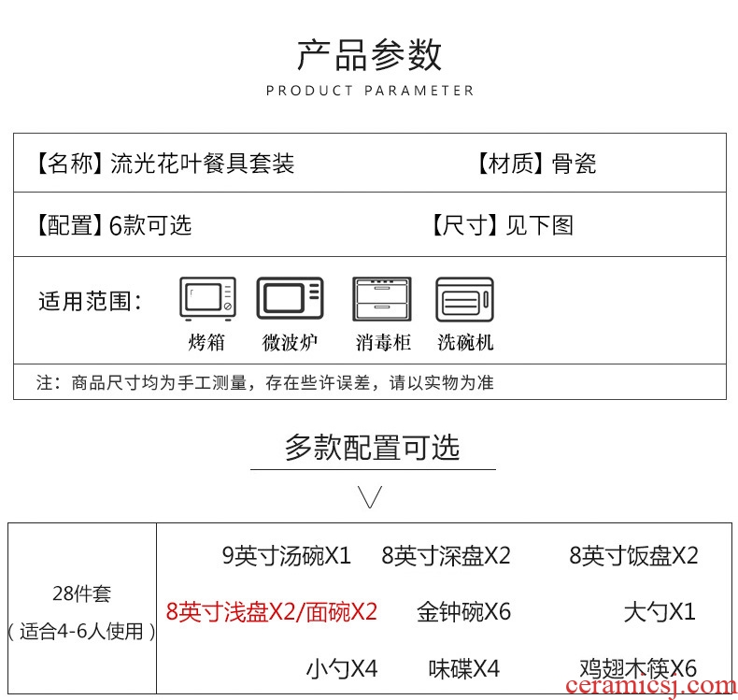Click the PRODUCT PARAMETER subtitle
The image size is (738, 700).
(x=370, y=91)
